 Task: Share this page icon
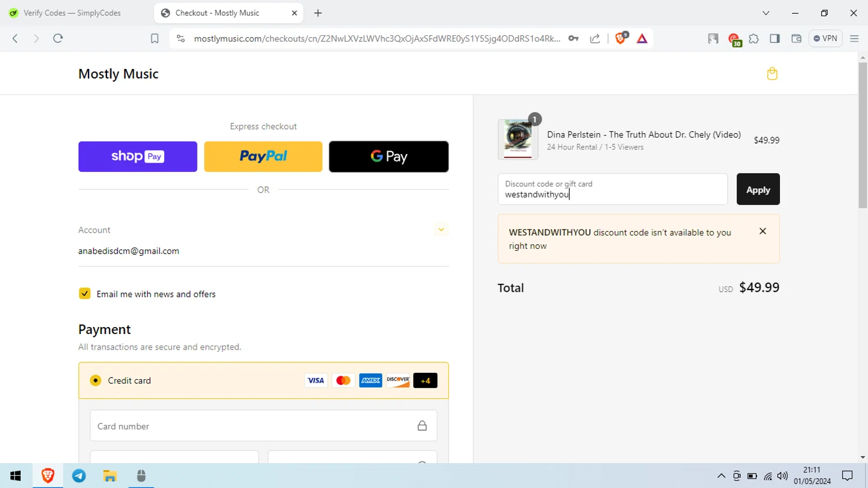595,38
